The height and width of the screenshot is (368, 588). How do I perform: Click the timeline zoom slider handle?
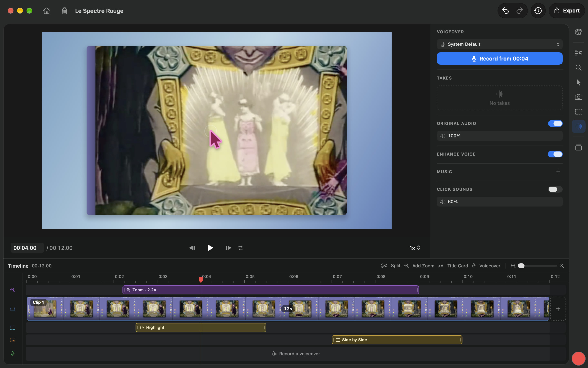tap(521, 266)
